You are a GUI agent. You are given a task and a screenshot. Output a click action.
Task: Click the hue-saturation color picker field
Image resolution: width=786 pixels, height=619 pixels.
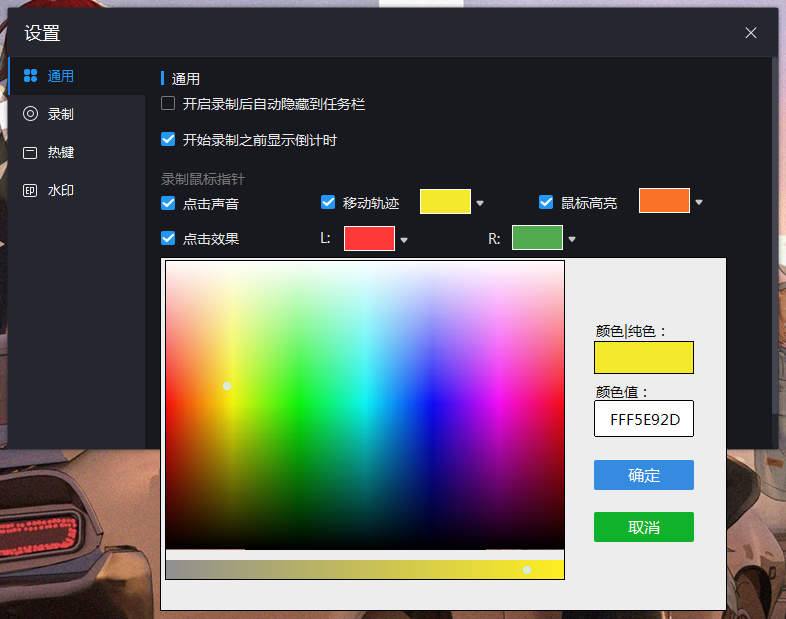[x=365, y=405]
